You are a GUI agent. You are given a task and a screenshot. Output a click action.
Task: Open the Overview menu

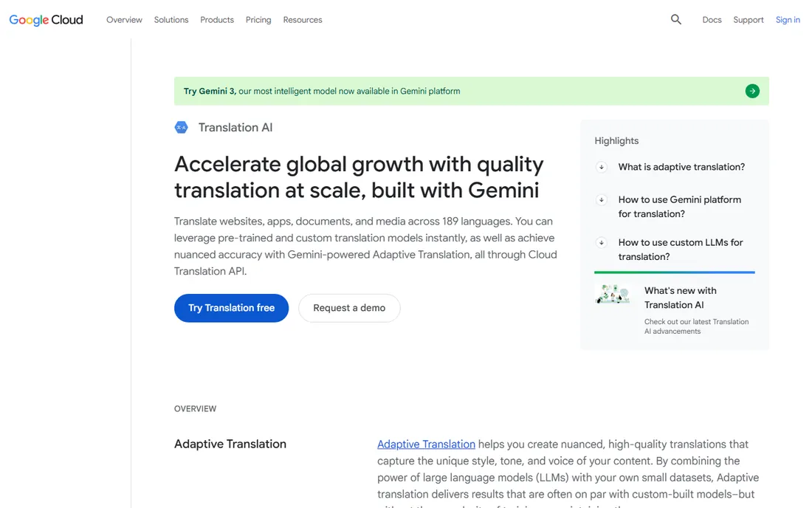tap(124, 20)
